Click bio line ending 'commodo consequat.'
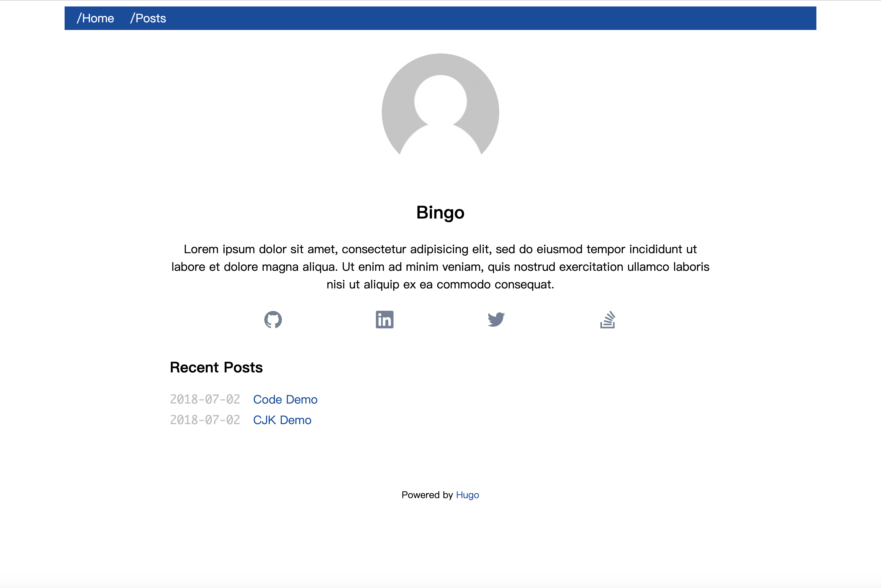Screen dimensions: 881x588 [440, 285]
